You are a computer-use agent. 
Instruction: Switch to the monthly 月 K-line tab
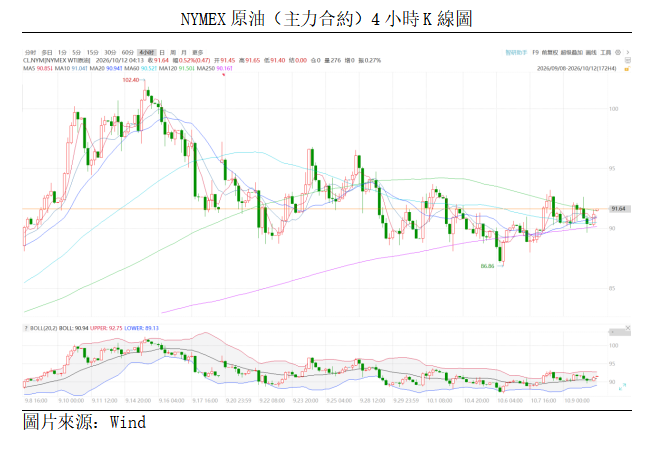[x=184, y=53]
